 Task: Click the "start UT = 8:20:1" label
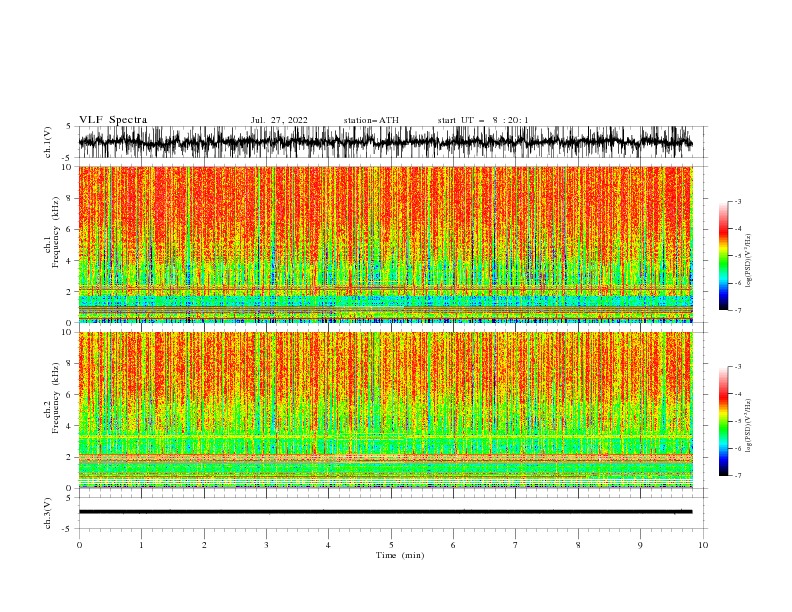coord(483,120)
